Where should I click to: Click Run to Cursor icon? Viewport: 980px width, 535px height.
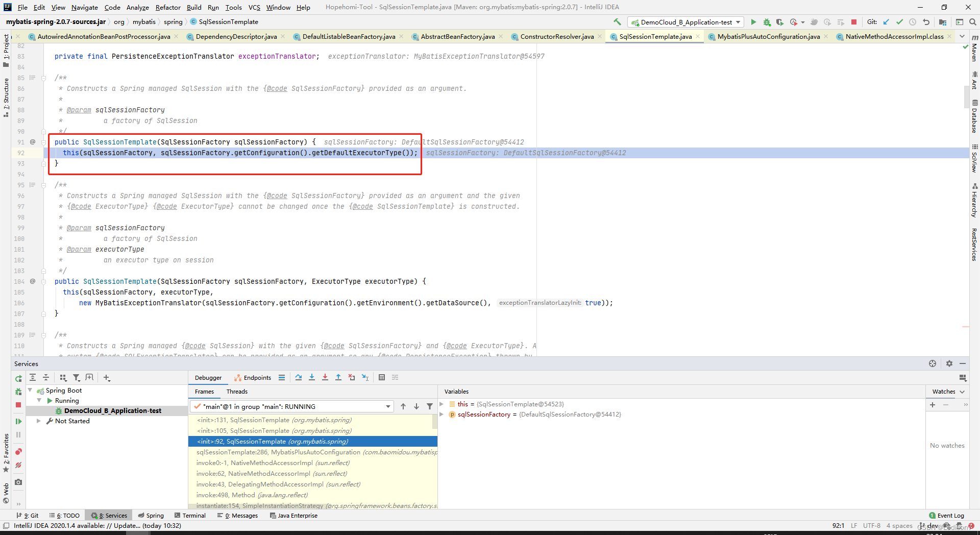(365, 377)
